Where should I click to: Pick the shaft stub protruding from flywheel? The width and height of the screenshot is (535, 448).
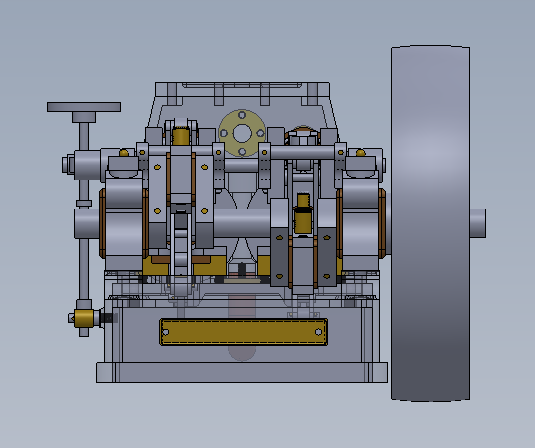tap(478, 223)
